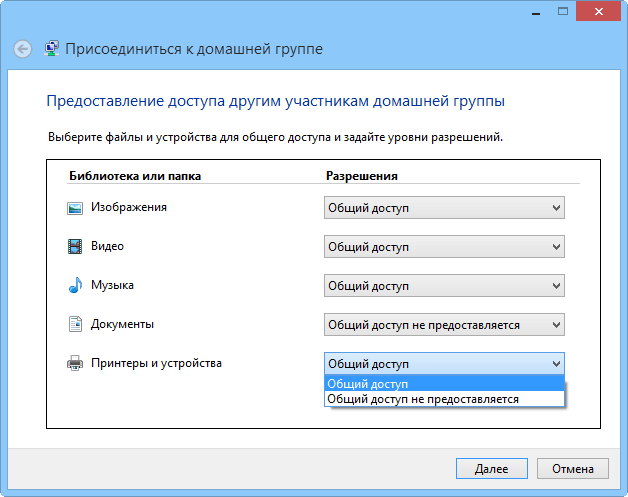The image size is (628, 497).
Task: Open the Документы permissions dropdown
Action: 444,324
